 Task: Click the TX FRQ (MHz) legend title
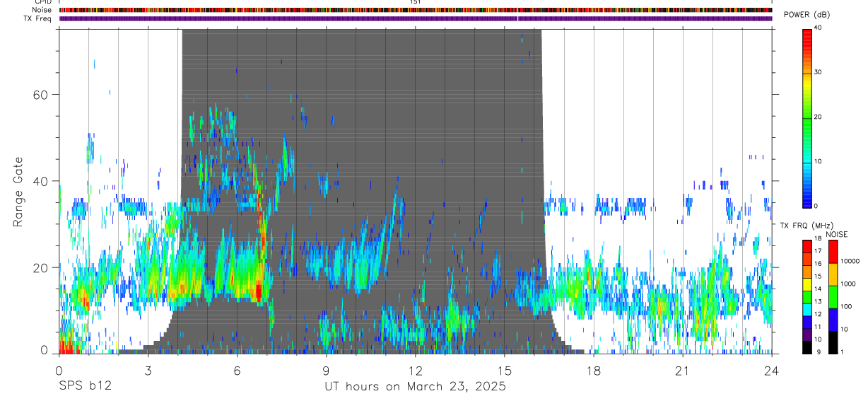point(804,226)
